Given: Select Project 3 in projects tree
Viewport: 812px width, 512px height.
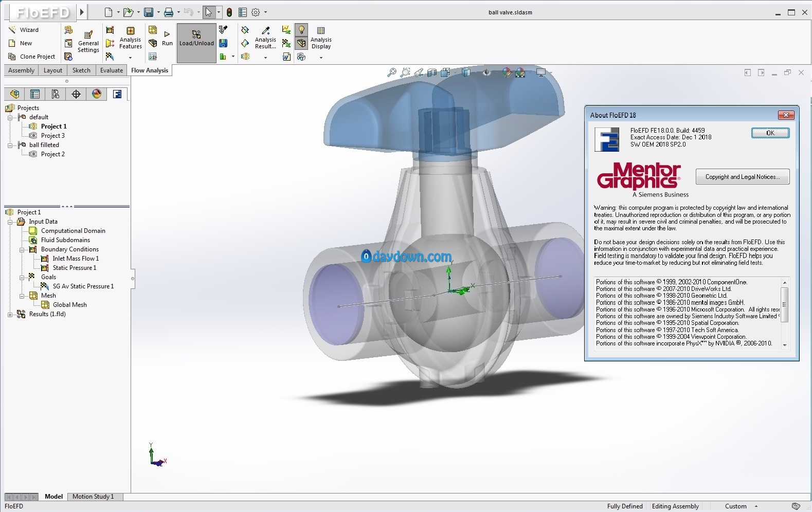Looking at the screenshot, I should coord(52,136).
